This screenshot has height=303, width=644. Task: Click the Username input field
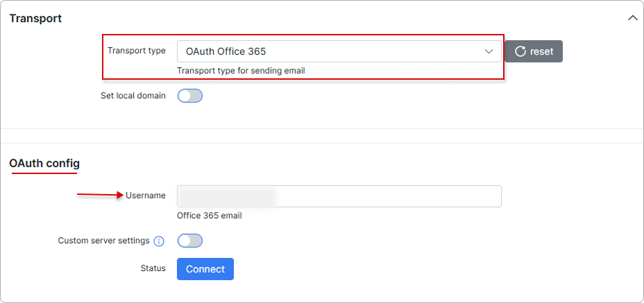339,196
